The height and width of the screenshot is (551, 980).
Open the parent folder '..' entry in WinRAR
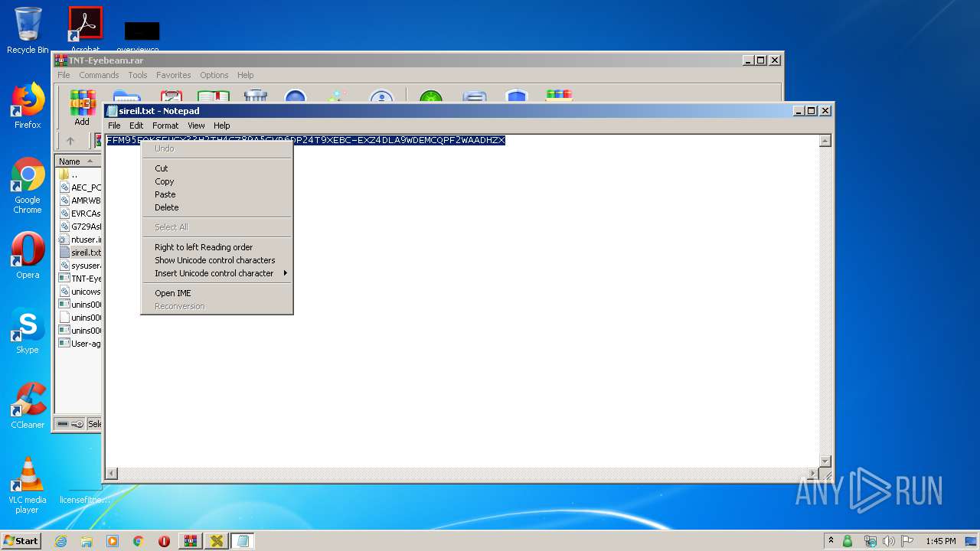(x=69, y=174)
